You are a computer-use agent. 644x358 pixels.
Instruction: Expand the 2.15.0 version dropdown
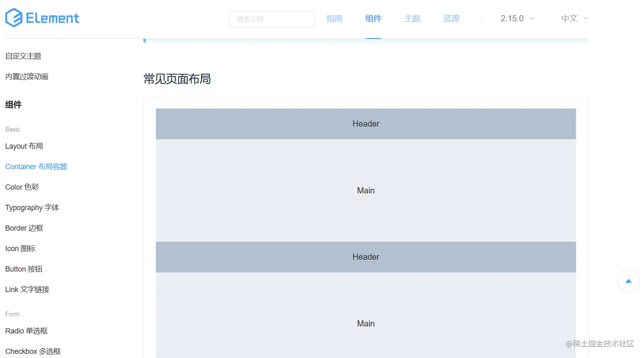tap(517, 18)
